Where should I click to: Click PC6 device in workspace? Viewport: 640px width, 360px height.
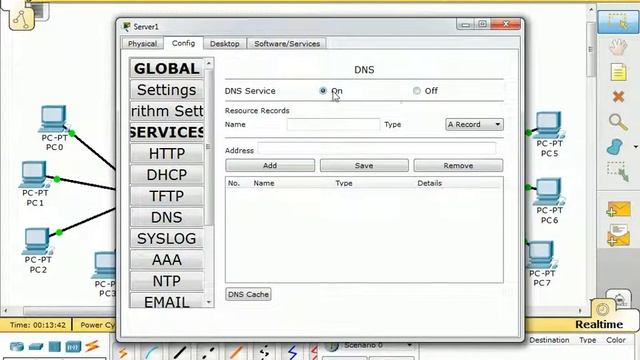click(x=549, y=191)
